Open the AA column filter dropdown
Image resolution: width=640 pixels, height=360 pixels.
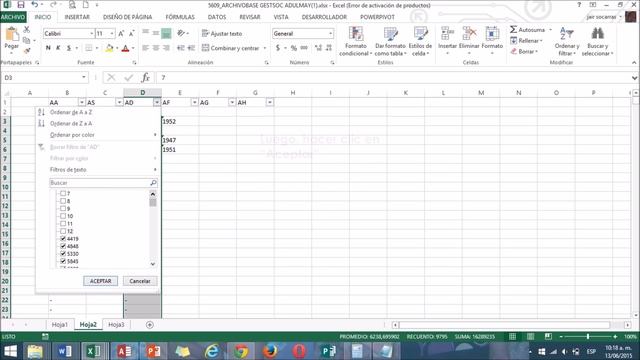pos(82,102)
